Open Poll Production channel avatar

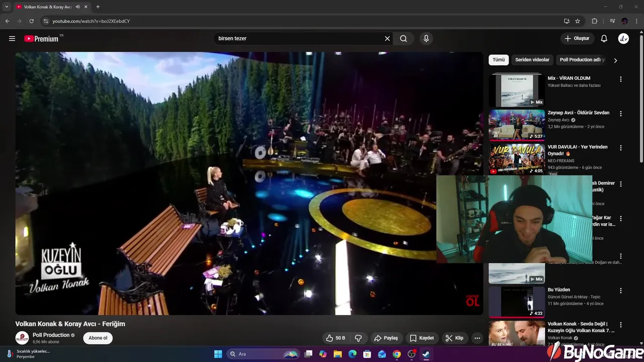pyautogui.click(x=22, y=338)
